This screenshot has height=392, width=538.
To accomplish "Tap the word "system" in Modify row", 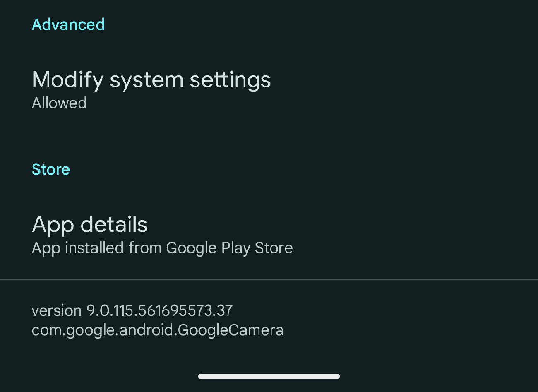I will coord(147,79).
